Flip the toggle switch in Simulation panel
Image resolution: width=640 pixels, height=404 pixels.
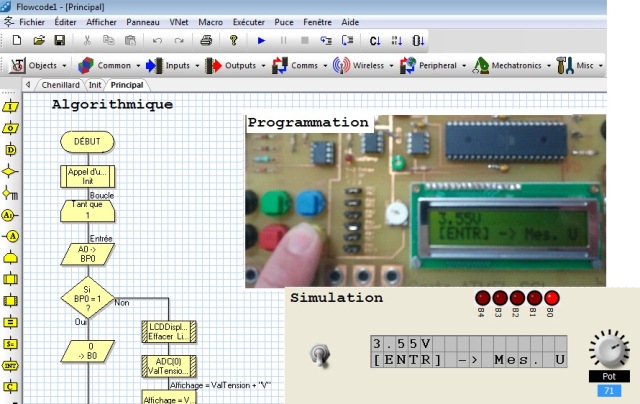(320, 353)
